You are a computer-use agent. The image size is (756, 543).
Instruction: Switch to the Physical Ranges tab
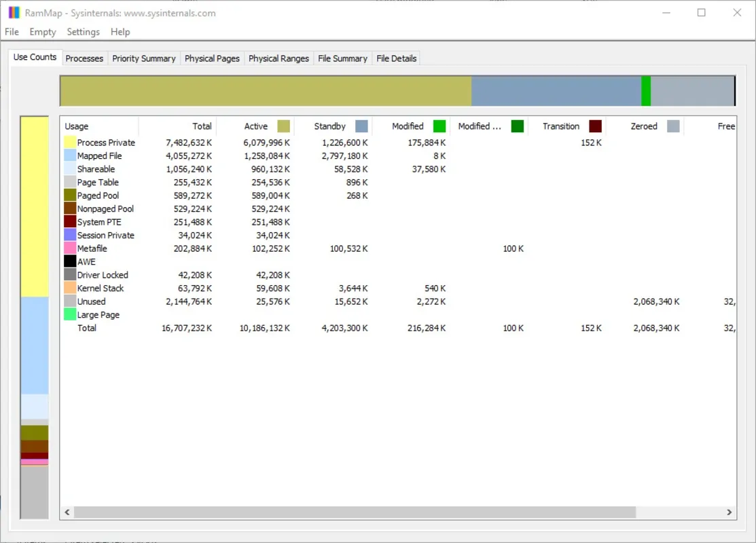(278, 58)
